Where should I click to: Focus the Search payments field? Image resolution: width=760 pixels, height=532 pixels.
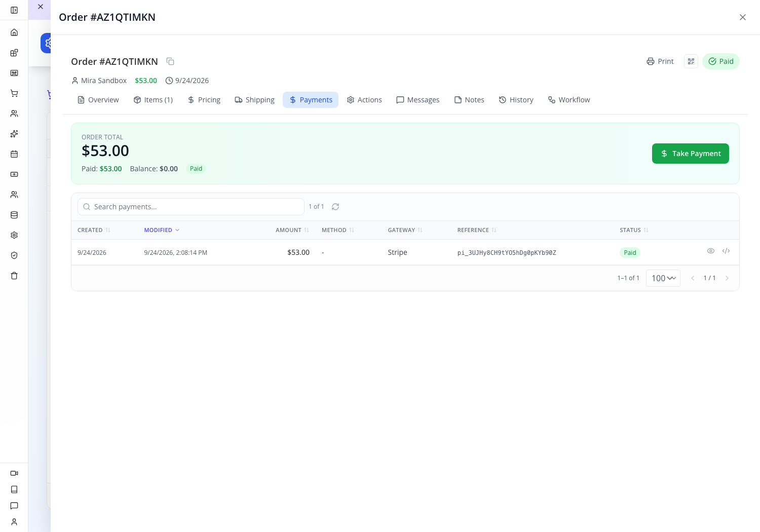tap(191, 207)
